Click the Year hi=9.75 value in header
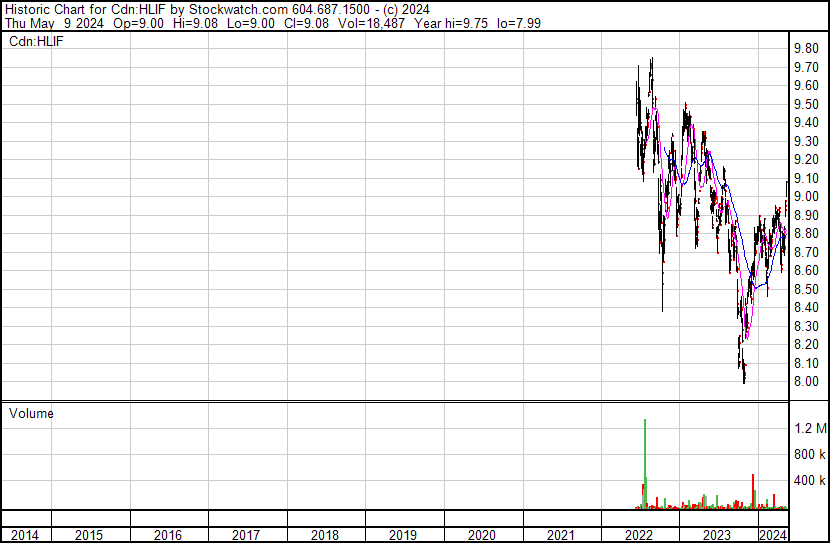830x543 pixels. pos(451,23)
